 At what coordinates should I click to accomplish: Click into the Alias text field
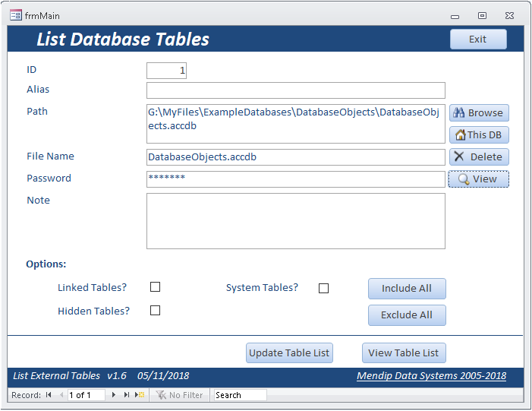[x=295, y=90]
